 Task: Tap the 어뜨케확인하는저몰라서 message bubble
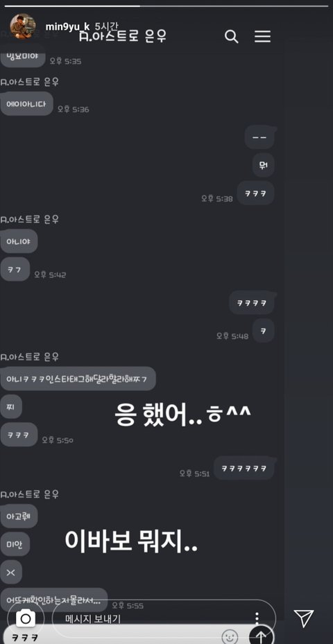pos(53,599)
